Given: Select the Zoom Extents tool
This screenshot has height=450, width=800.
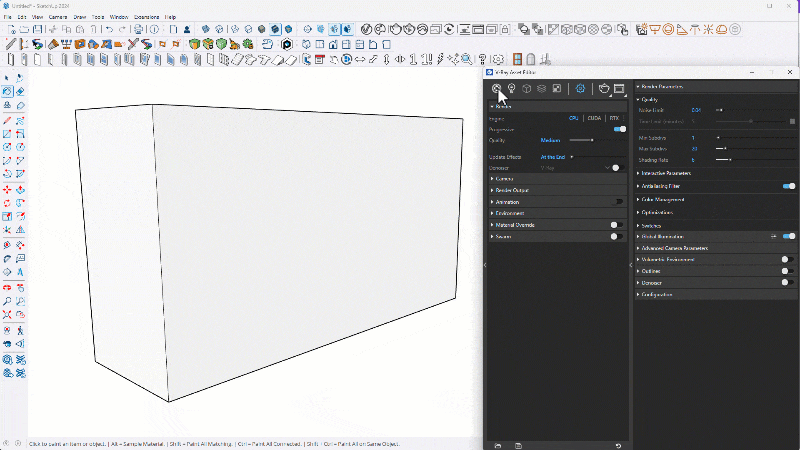Looking at the screenshot, I should tap(7, 315).
